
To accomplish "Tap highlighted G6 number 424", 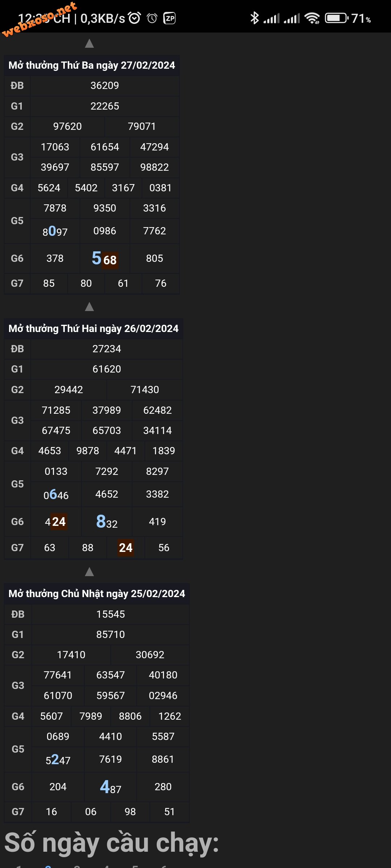I will (x=55, y=522).
